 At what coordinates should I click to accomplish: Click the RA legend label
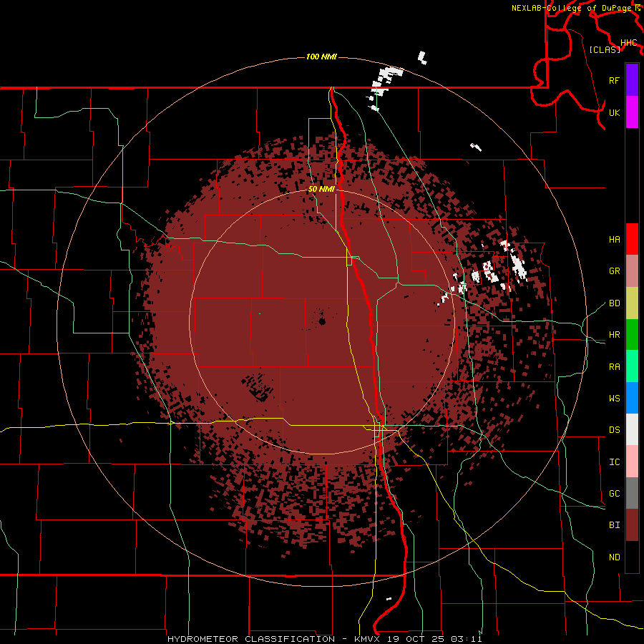pyautogui.click(x=614, y=366)
